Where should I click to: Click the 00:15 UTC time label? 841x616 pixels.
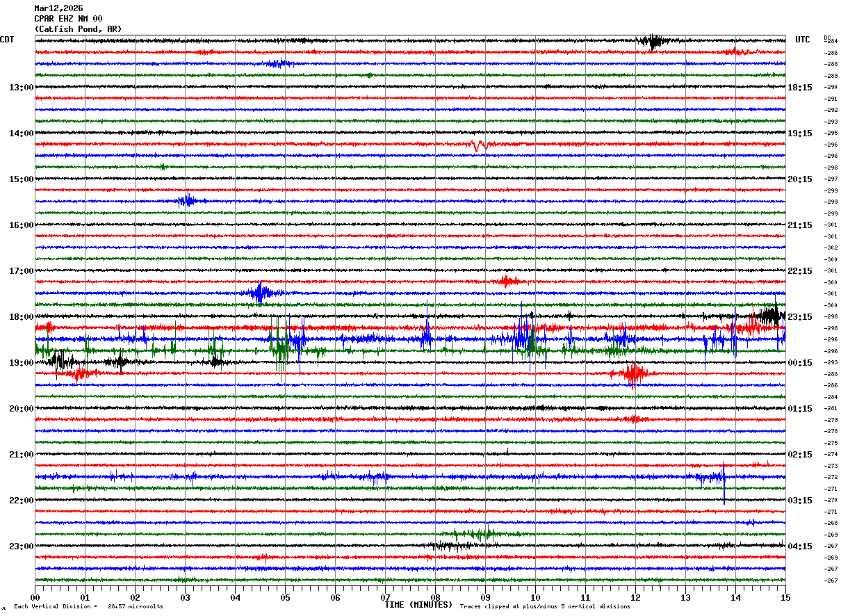[x=800, y=362]
